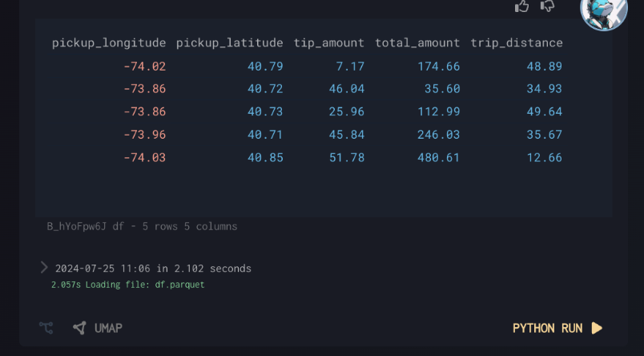
Task: Select the trip_distance column header
Action: pos(517,42)
